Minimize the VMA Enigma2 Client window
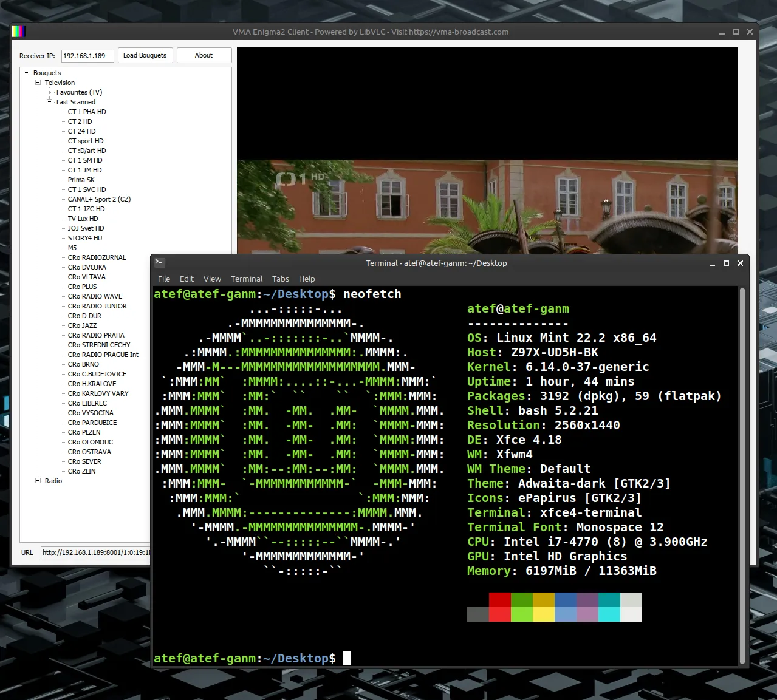Screen dimensions: 777x700 (722, 32)
